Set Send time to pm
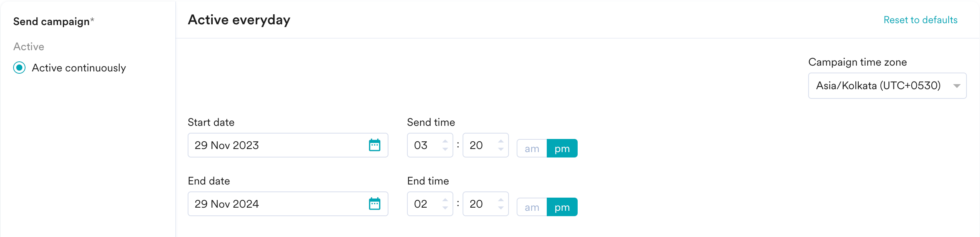Viewport: 980px width, 237px height. [562, 149]
